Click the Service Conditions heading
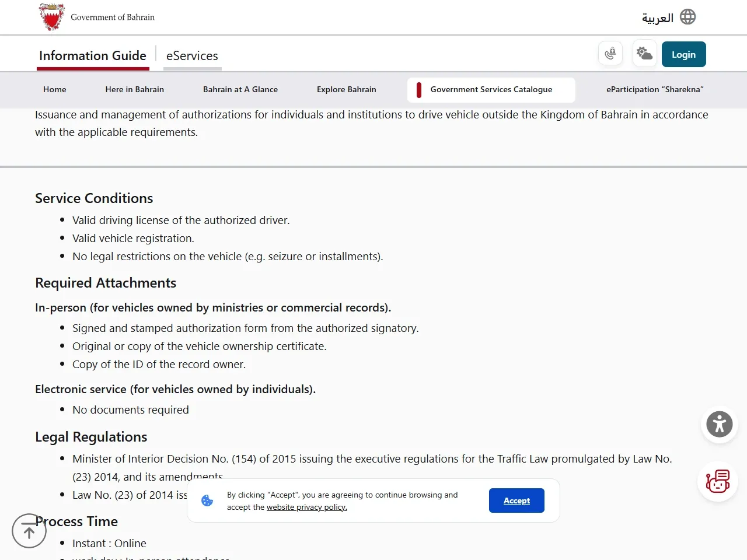 tap(94, 198)
